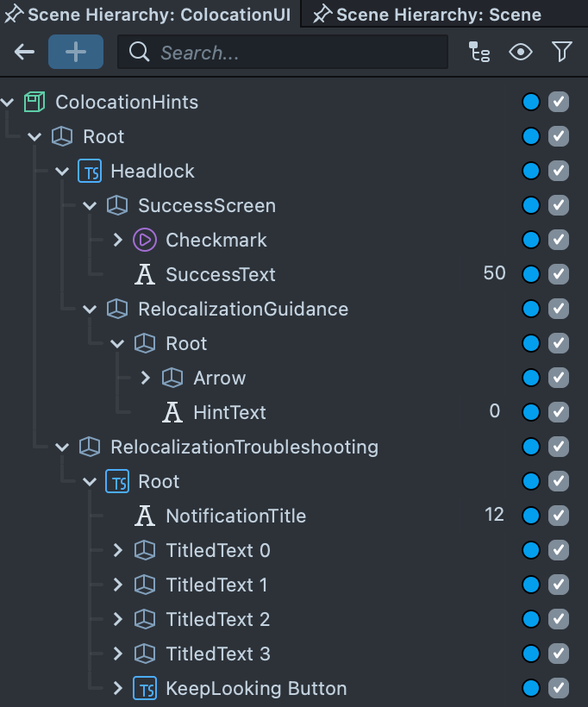Uncheck the SuccessText checkbox
588x707 pixels.
(x=559, y=275)
